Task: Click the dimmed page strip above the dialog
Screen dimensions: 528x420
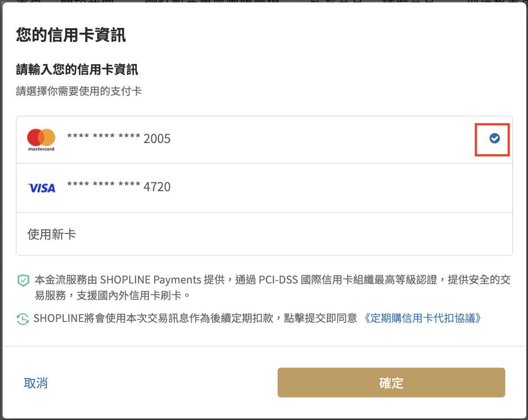Action: pyautogui.click(x=264, y=2)
